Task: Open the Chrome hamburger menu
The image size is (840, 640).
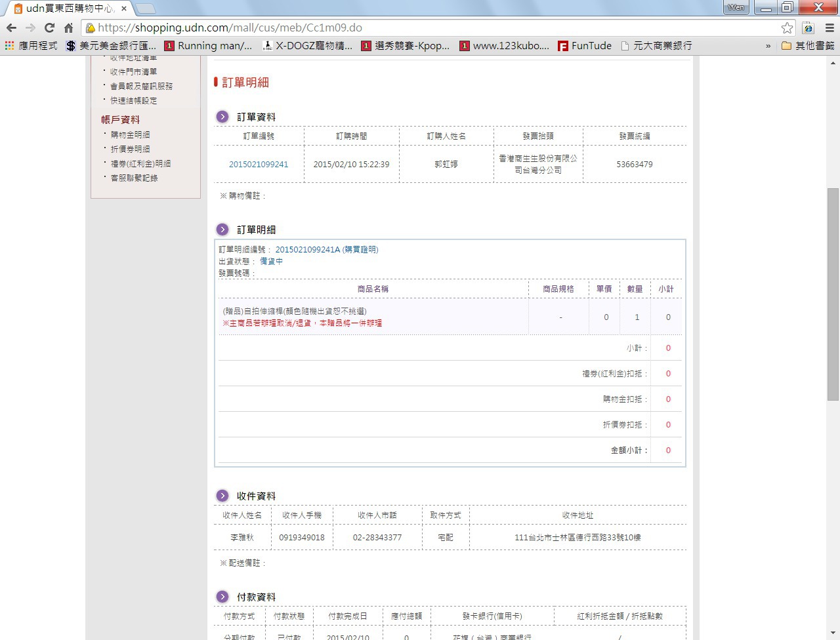Action: tap(829, 28)
